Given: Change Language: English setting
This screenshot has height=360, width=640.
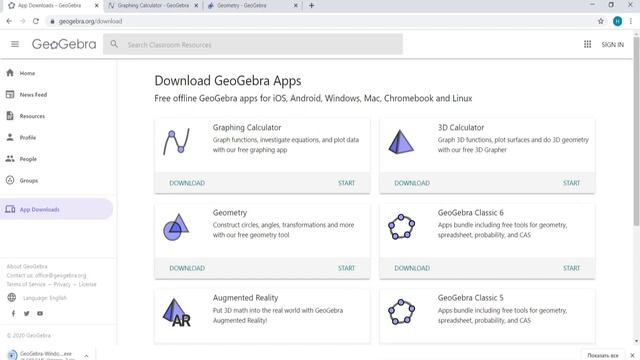Looking at the screenshot, I should pyautogui.click(x=45, y=298).
